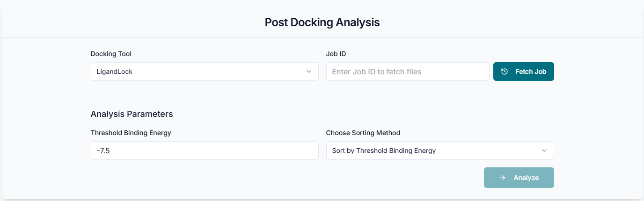Viewport: 644px width, 201px height.
Task: Click the Analyze button
Action: pyautogui.click(x=519, y=178)
